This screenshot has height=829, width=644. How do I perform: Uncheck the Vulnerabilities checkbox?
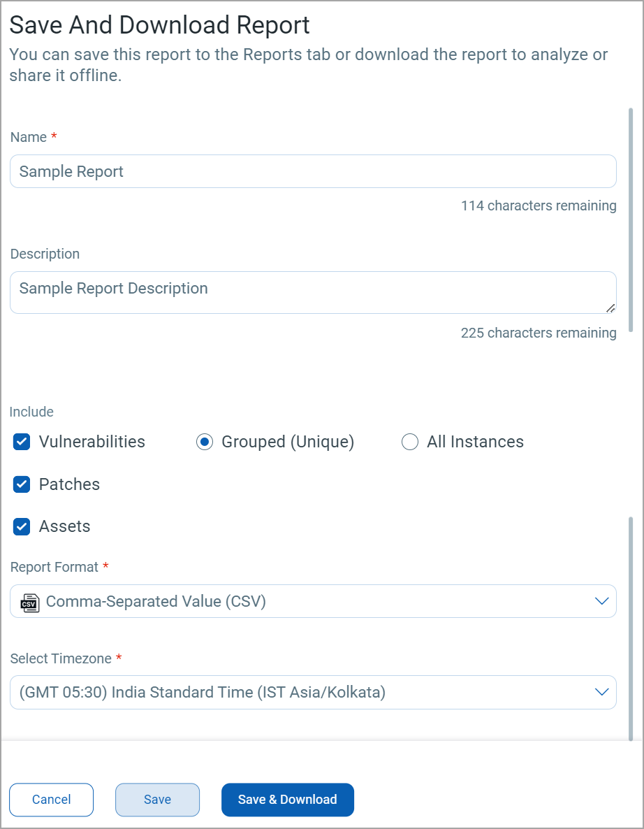click(x=22, y=442)
